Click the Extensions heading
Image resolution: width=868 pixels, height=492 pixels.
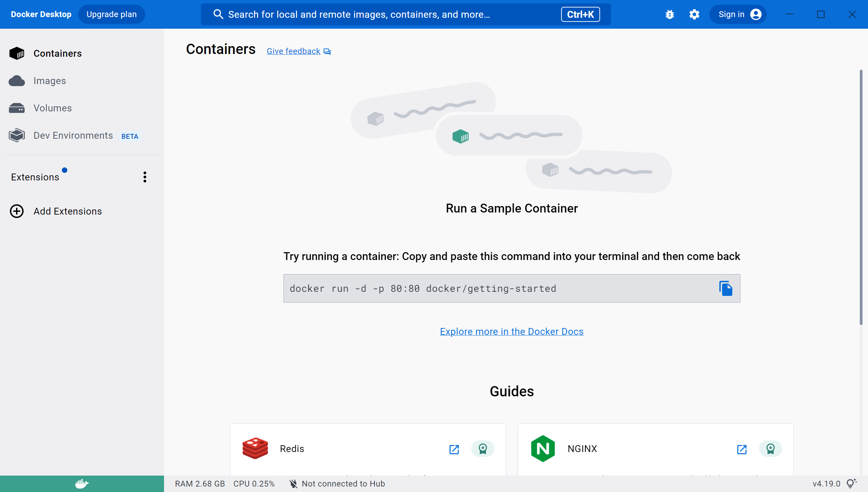(35, 177)
